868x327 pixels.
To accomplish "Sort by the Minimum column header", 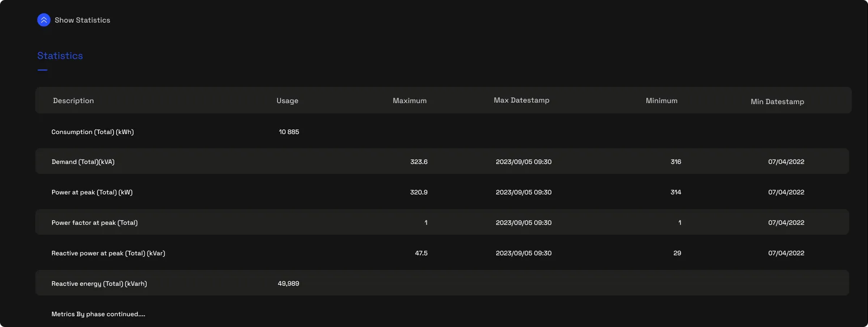I will click(661, 100).
